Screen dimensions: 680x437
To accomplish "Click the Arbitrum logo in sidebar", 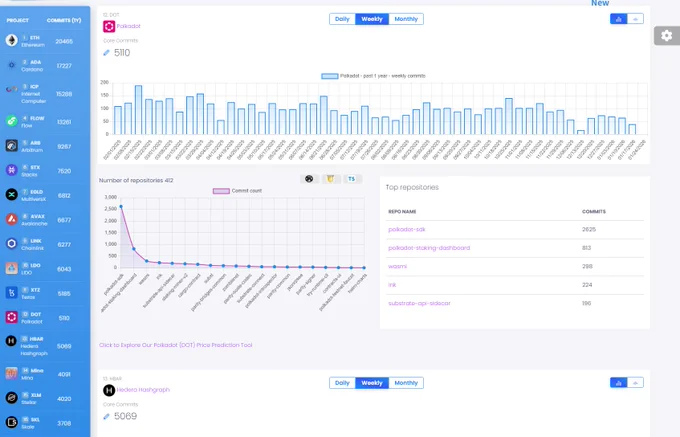I will [x=12, y=146].
